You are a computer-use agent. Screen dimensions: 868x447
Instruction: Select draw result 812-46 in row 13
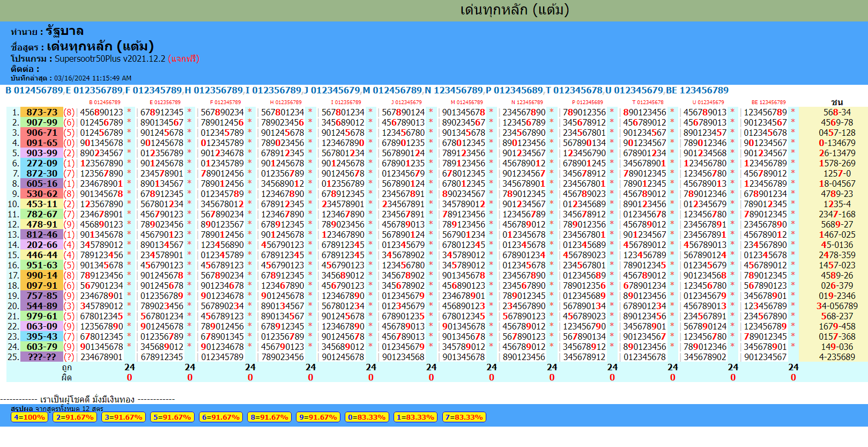[42, 235]
